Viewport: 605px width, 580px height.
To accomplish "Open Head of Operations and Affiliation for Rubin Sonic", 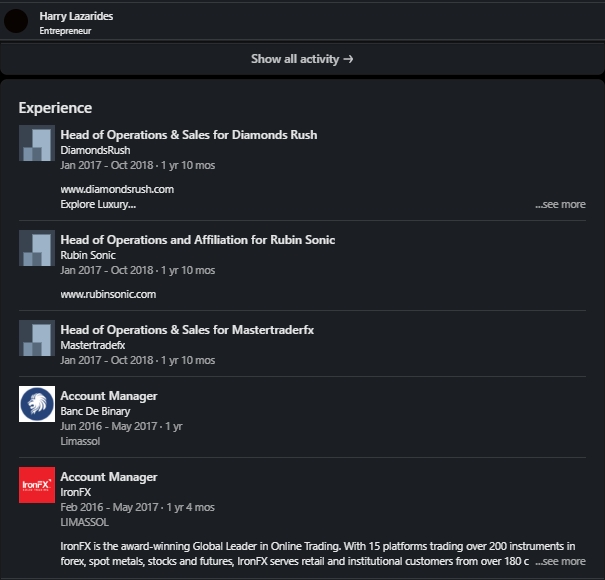I will click(198, 240).
